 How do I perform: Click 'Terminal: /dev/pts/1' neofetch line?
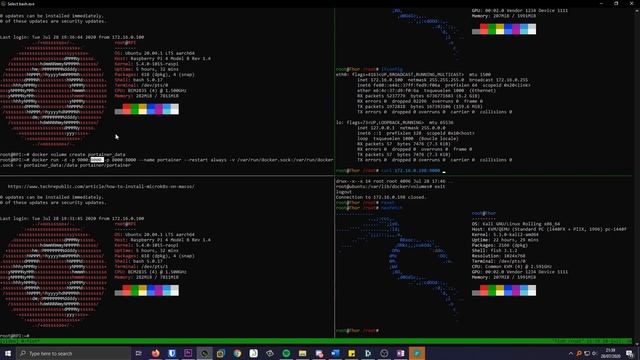141,267
